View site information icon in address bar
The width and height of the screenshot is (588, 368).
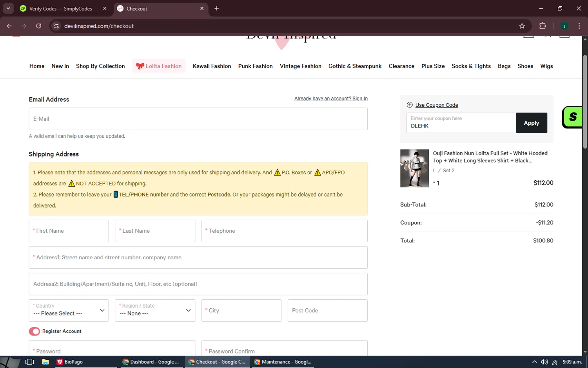point(56,26)
